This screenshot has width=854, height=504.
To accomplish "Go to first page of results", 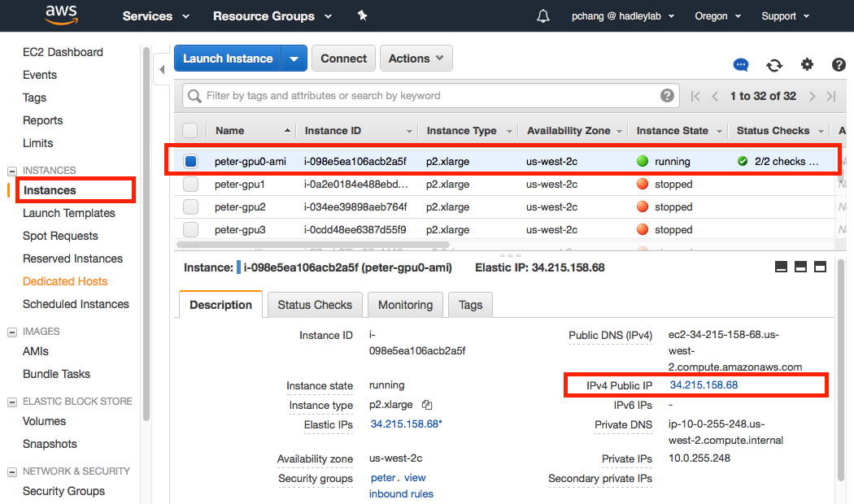I will [695, 97].
